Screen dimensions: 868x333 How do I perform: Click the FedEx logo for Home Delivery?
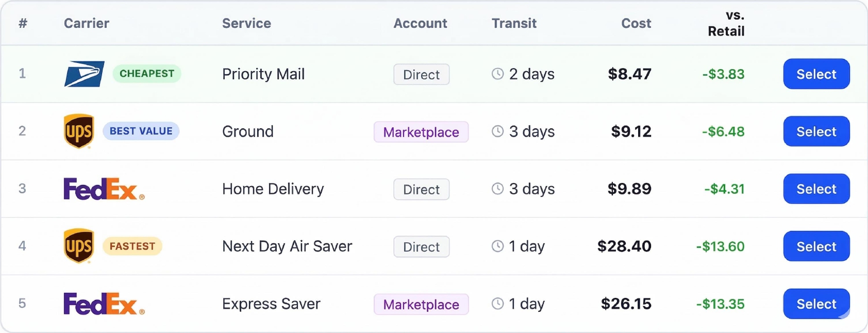pos(104,189)
